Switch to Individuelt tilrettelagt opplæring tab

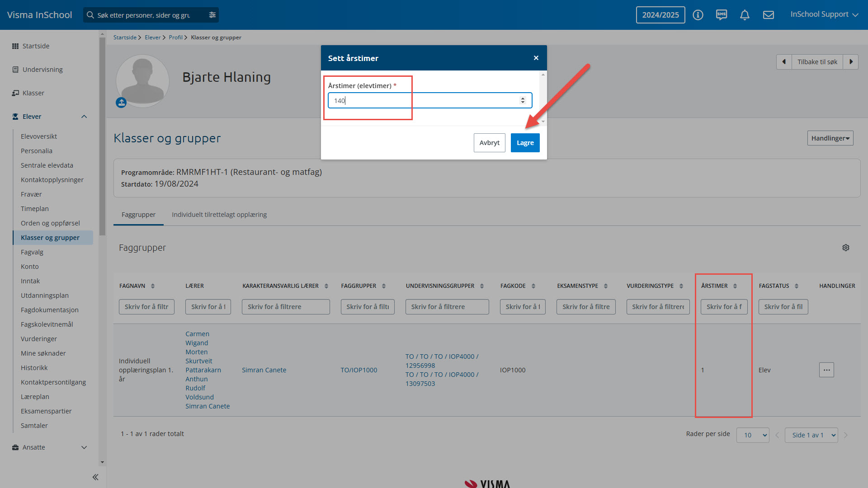tap(219, 215)
